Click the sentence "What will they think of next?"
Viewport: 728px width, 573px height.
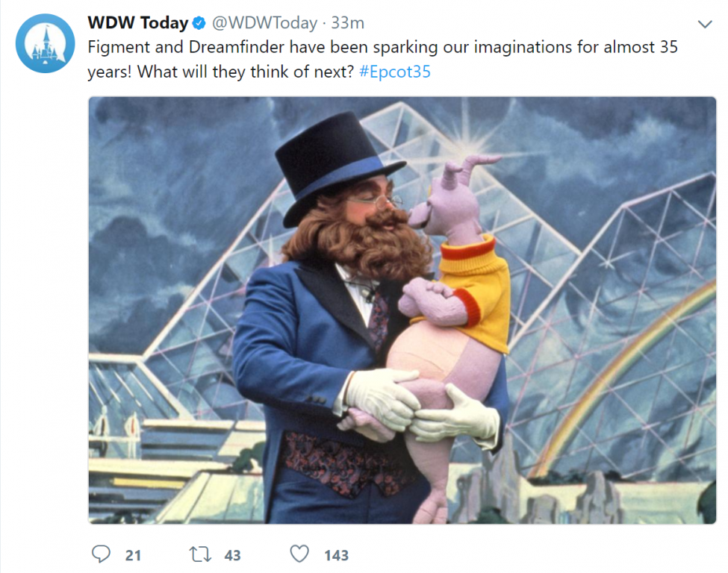click(x=246, y=72)
